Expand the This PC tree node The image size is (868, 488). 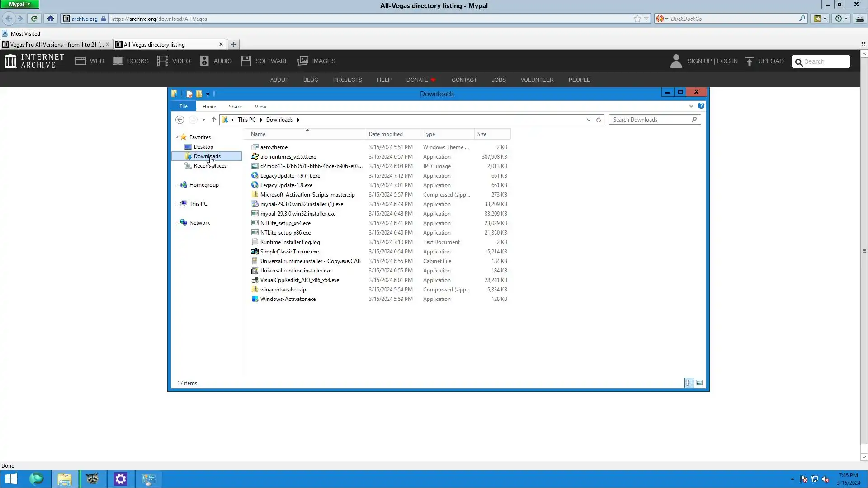pos(177,204)
